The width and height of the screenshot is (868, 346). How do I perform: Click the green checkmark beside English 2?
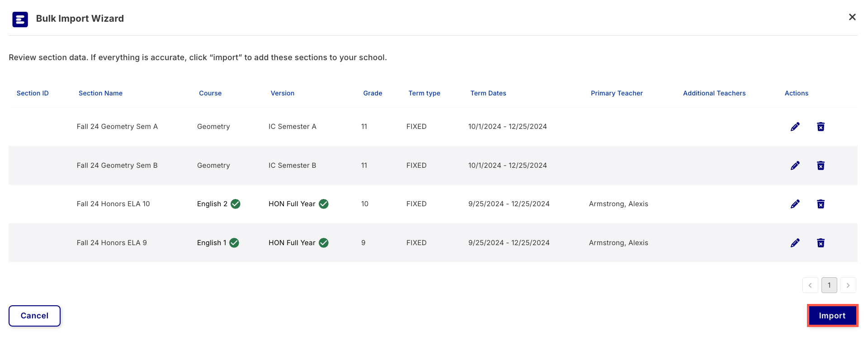(236, 204)
